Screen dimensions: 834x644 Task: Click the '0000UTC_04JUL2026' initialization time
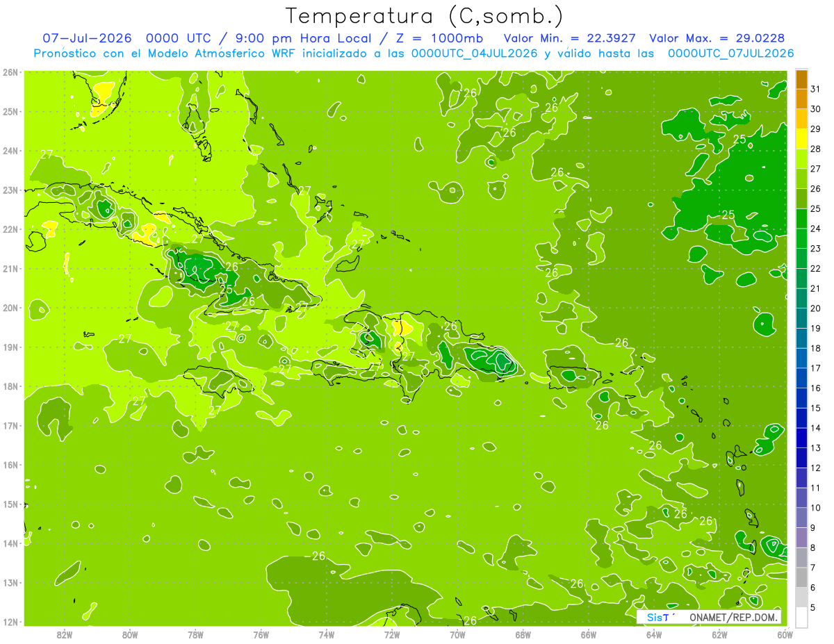pos(475,53)
